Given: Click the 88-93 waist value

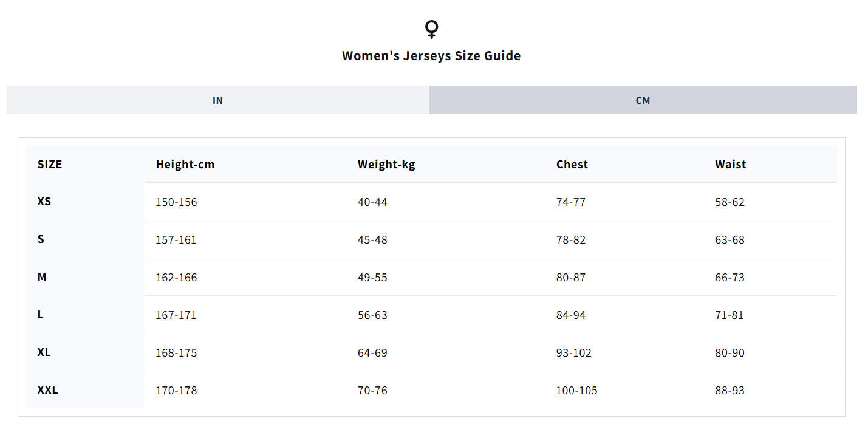Looking at the screenshot, I should click(730, 391).
